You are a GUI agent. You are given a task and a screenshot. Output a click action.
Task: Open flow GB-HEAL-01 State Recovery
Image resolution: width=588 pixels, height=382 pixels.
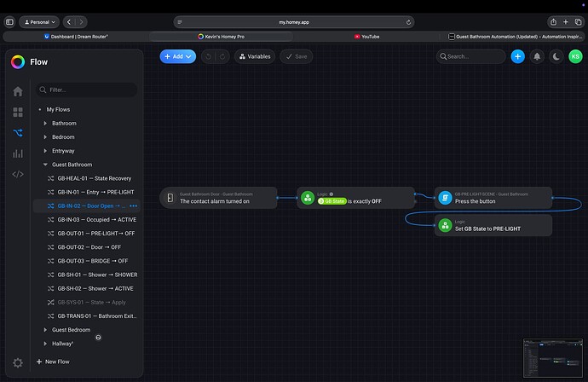click(87, 178)
